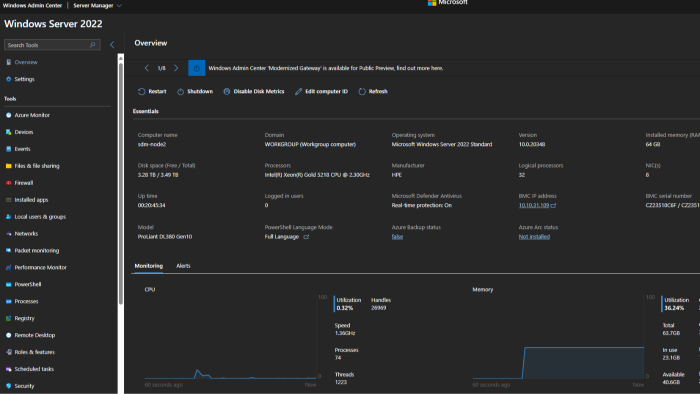Restart the server
Screen dimensions: 700x394
(152, 91)
